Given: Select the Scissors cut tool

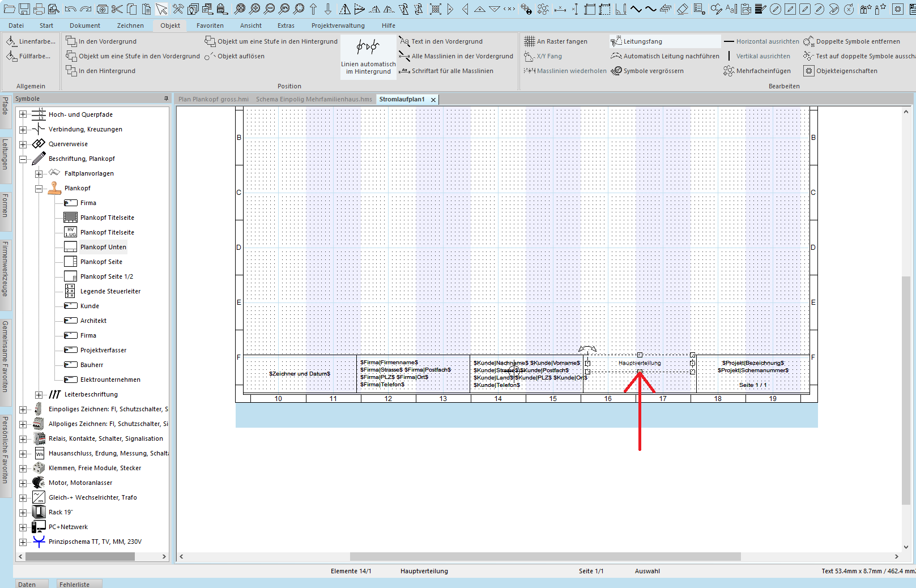Looking at the screenshot, I should coord(117,9).
